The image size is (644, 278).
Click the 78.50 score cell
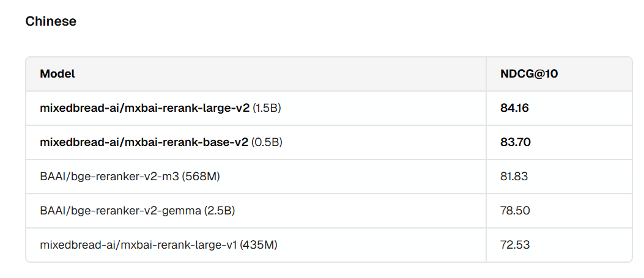(514, 211)
